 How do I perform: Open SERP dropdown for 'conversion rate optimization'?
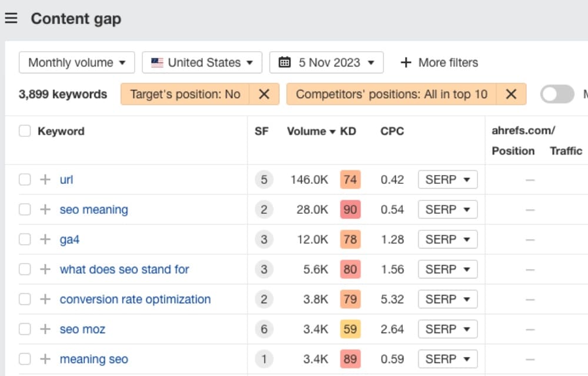tap(447, 299)
